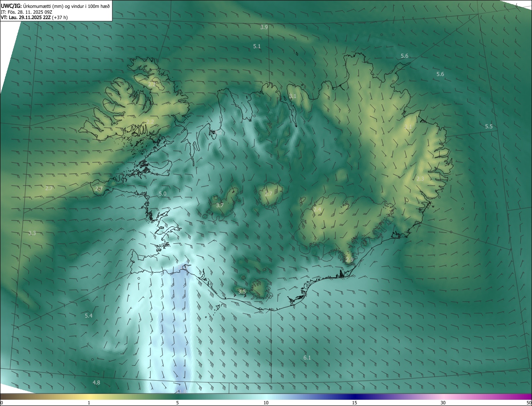This screenshot has width=532, height=406.
Task: Click the 2.4 value label on the map
Action: 317,210
